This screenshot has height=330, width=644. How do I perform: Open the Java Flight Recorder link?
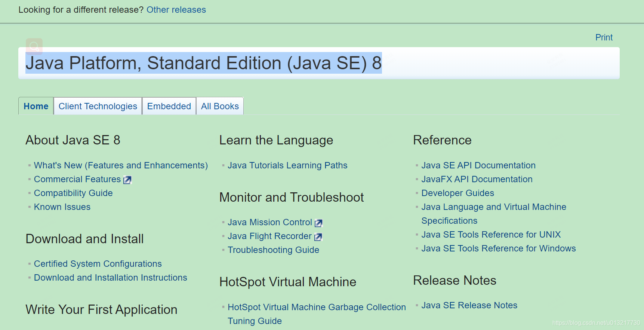point(269,236)
